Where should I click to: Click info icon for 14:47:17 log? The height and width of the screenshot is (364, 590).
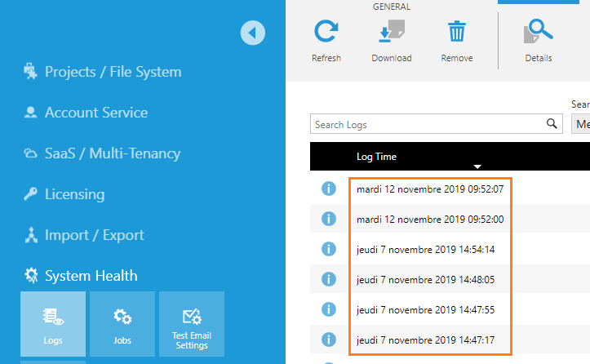click(x=329, y=340)
